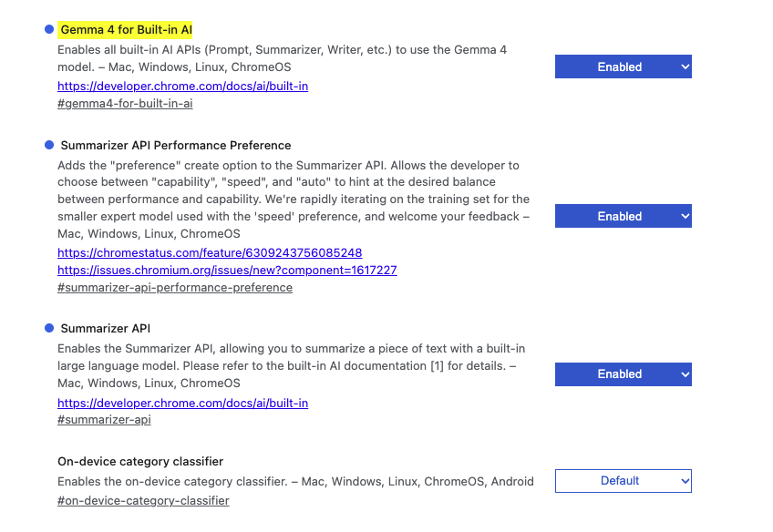Open developer.chrome.com link under Summarizer API
The width and height of the screenshot is (773, 532).
pyautogui.click(x=183, y=403)
